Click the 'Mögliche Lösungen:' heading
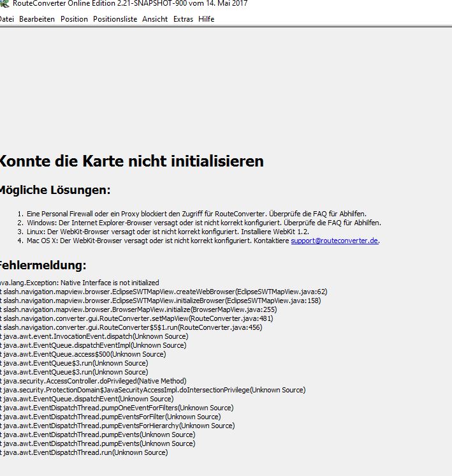Viewport: 452px width, 476px height. tap(55, 190)
